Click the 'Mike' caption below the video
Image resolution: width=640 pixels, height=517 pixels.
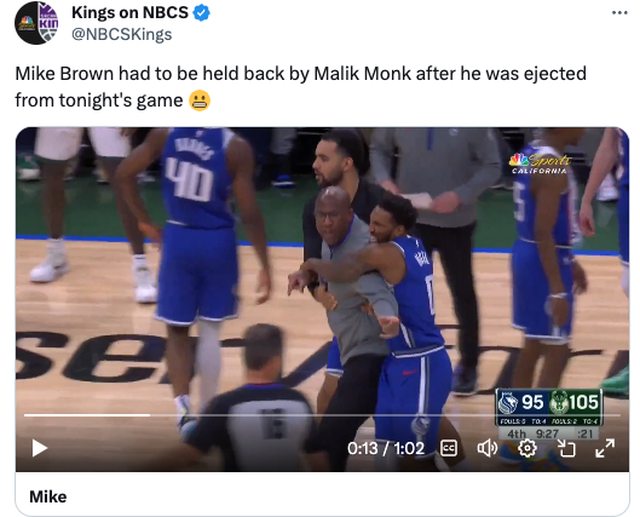pos(48,496)
